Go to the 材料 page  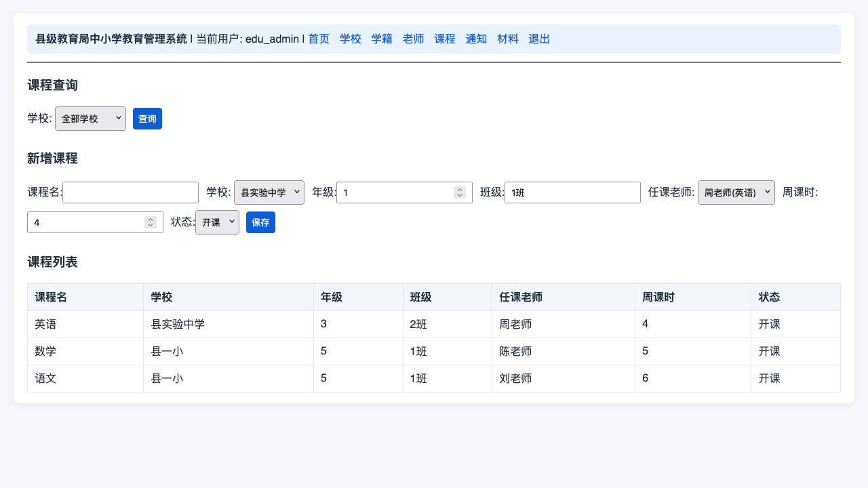(x=508, y=39)
